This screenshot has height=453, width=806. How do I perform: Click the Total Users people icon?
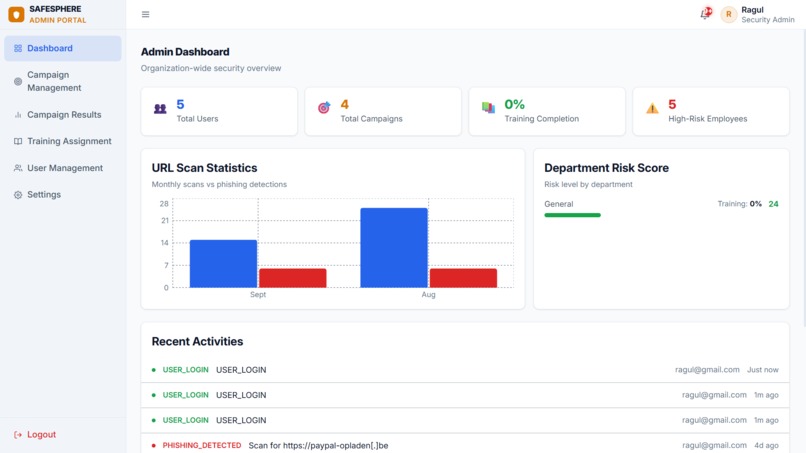(160, 109)
